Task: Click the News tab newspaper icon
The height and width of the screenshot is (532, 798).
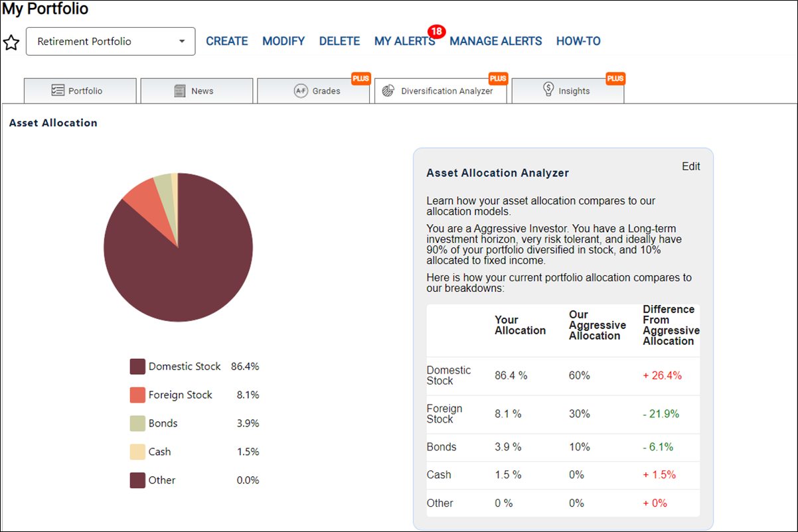Action: tap(179, 91)
